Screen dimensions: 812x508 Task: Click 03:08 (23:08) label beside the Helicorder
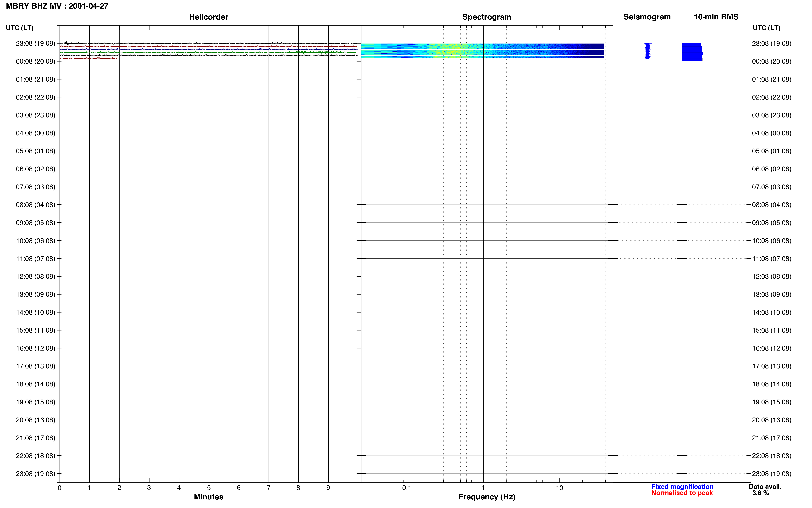click(36, 115)
